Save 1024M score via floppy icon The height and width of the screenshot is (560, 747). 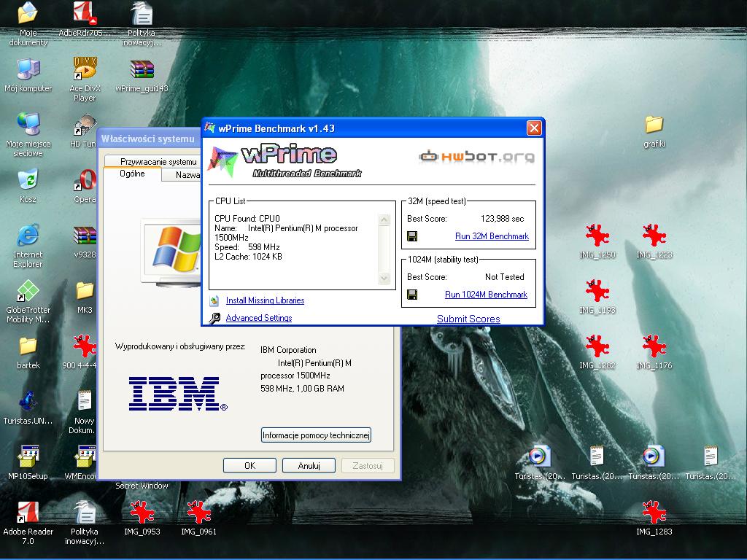pos(413,295)
